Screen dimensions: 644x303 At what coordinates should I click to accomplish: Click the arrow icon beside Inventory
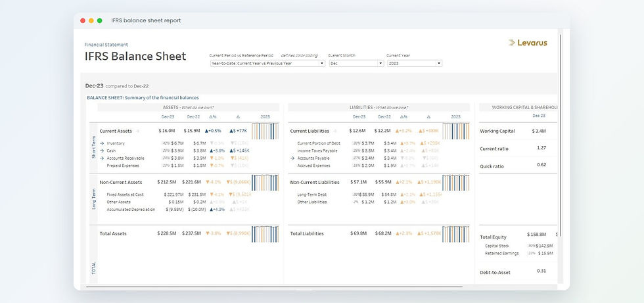click(x=101, y=143)
